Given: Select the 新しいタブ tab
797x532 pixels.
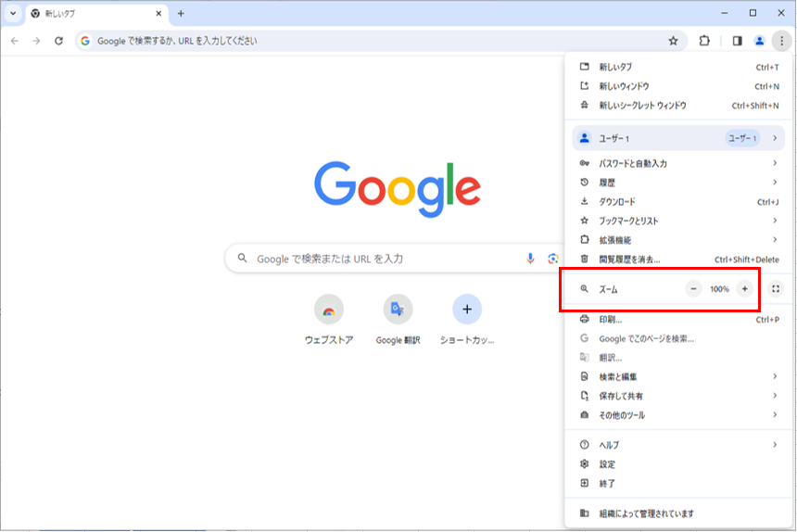Looking at the screenshot, I should [96, 14].
